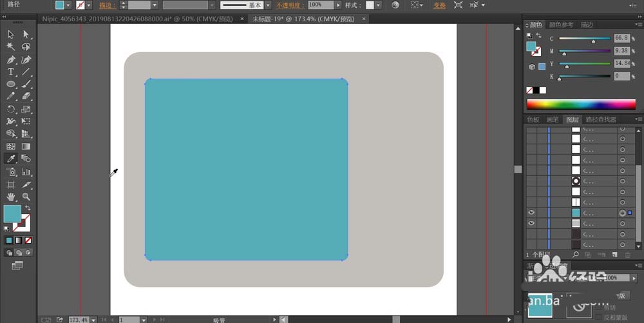Set fill mode to Gradient
Image resolution: width=644 pixels, height=323 pixels.
pos(19,240)
